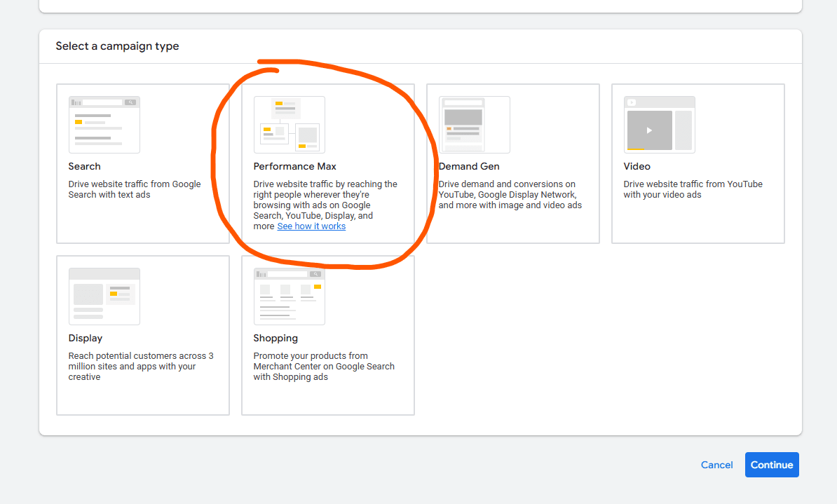Click the magnifier in the Search illustration
Image resolution: width=837 pixels, height=504 pixels.
(x=130, y=102)
